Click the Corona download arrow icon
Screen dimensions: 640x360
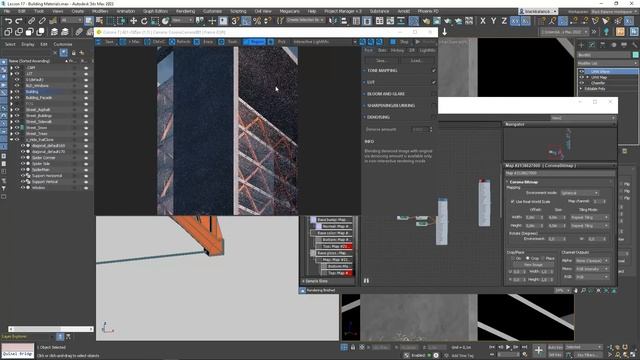point(444,31)
